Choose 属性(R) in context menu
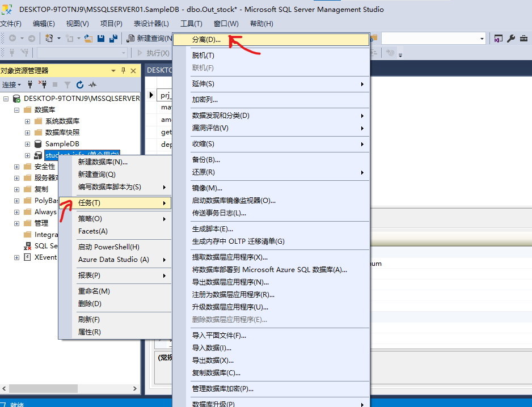532x407 pixels. pyautogui.click(x=115, y=332)
